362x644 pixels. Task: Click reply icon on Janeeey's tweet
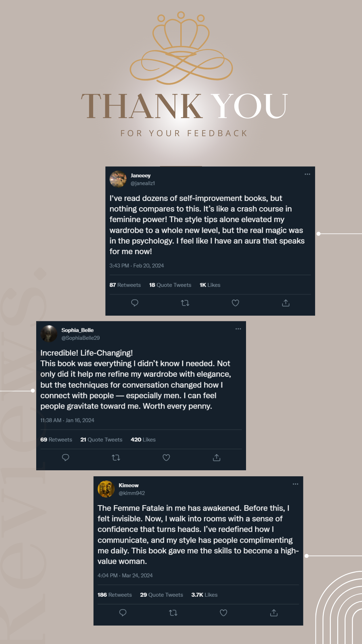coord(135,303)
